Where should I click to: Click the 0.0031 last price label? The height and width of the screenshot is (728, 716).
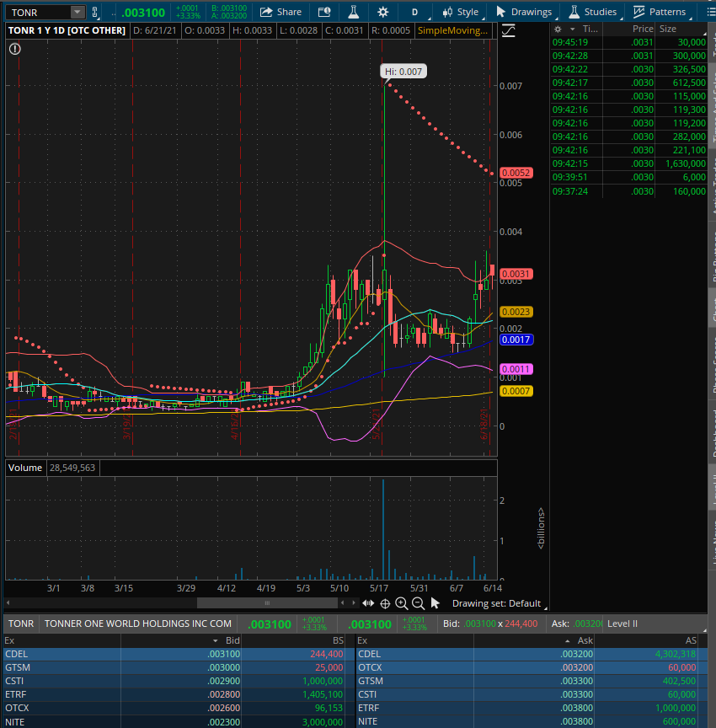pos(516,274)
